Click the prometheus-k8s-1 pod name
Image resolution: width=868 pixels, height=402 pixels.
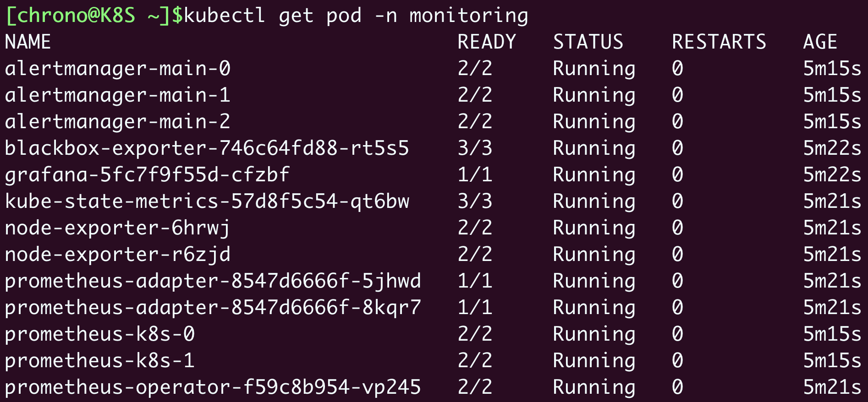[99, 361]
